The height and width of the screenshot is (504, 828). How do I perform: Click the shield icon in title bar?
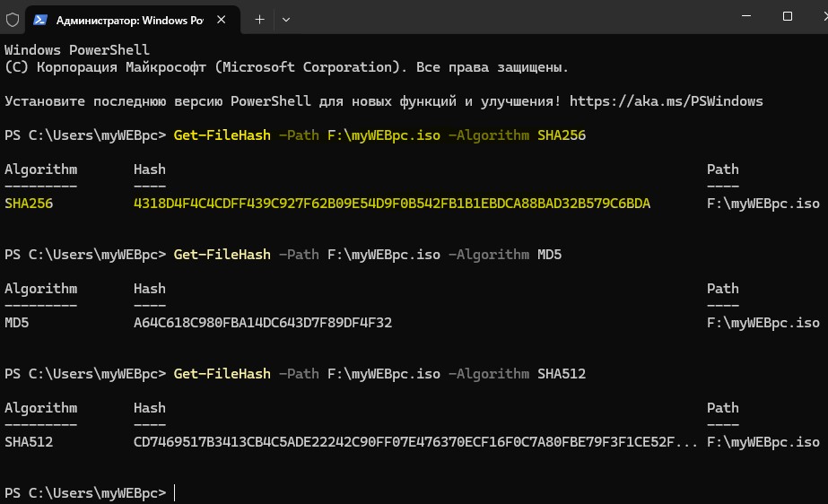[13, 20]
